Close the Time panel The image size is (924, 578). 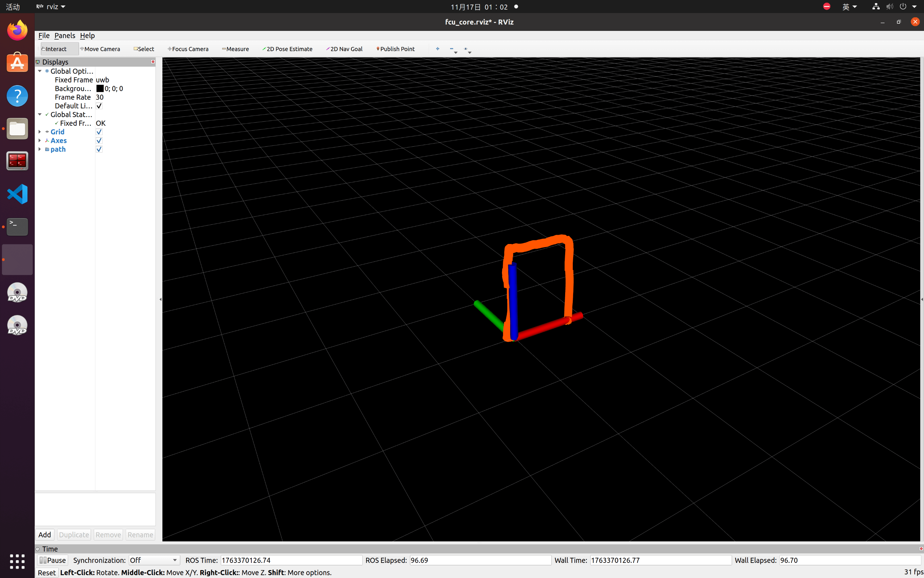coord(921,549)
